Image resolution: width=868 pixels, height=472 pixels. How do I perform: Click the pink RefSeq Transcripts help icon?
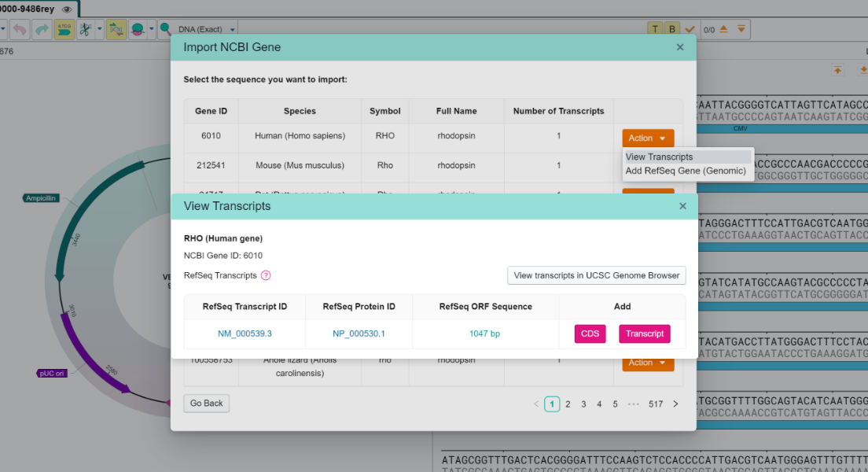click(266, 275)
